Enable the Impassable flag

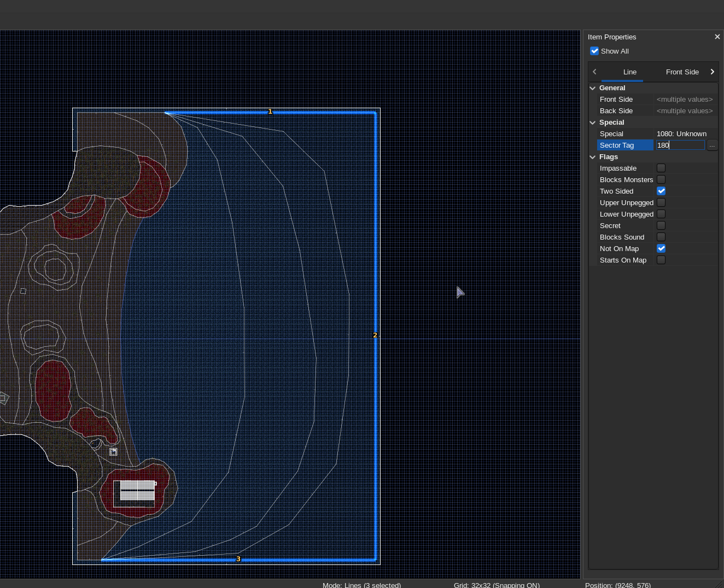661,168
